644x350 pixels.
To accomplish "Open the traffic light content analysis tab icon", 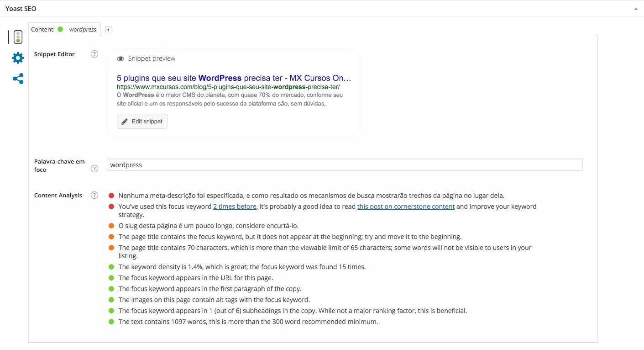I will pyautogui.click(x=18, y=37).
